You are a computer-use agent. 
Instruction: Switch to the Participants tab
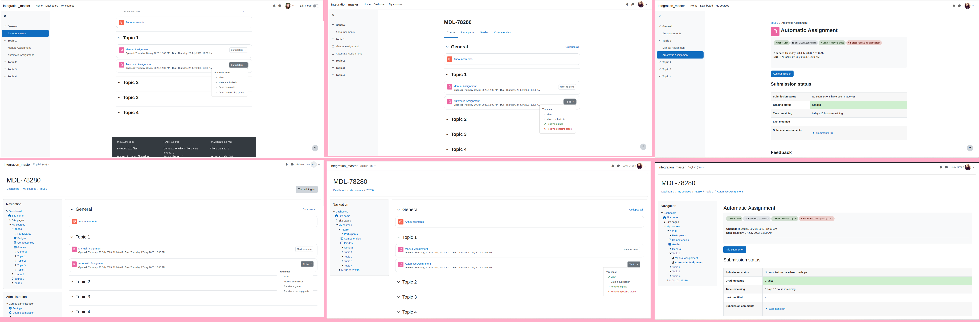[x=468, y=32]
